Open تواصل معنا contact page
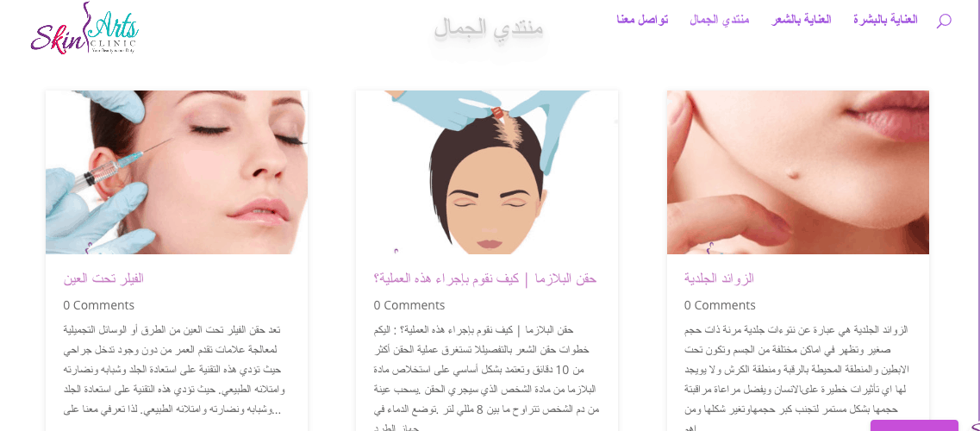The width and height of the screenshot is (980, 431). click(642, 19)
